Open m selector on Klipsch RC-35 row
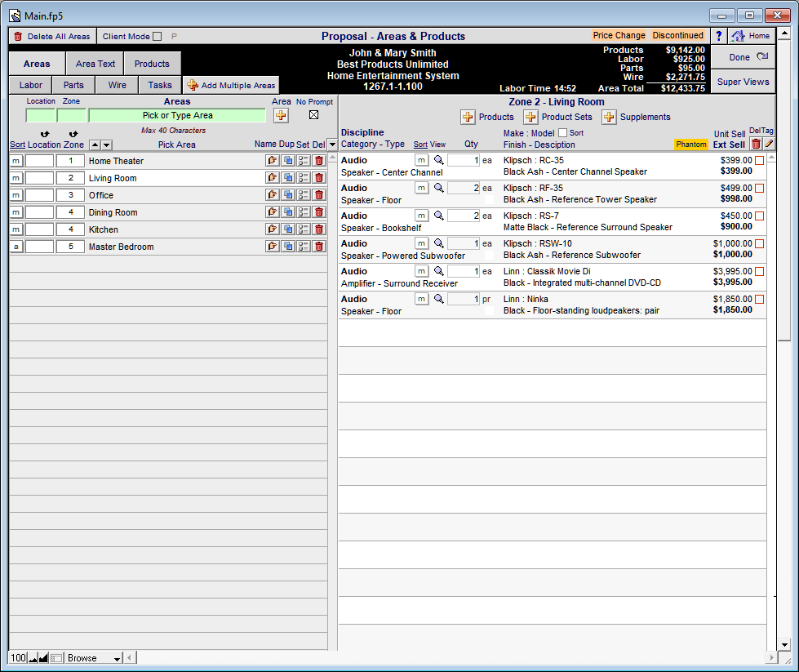The width and height of the screenshot is (799, 672). click(x=421, y=160)
